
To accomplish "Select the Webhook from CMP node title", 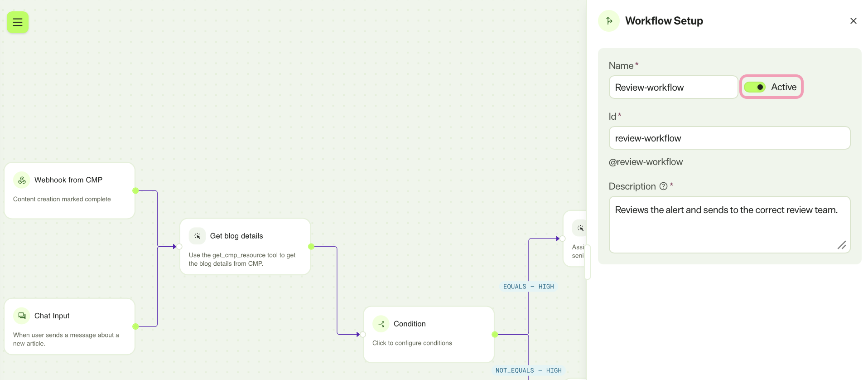I will 68,180.
